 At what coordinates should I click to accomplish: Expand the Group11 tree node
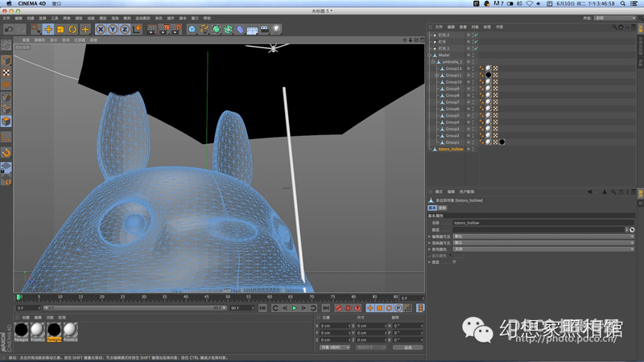point(436,75)
